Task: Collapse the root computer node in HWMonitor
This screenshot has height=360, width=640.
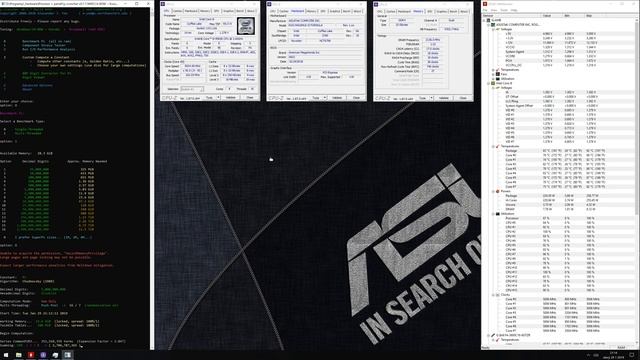Action: click(x=484, y=20)
